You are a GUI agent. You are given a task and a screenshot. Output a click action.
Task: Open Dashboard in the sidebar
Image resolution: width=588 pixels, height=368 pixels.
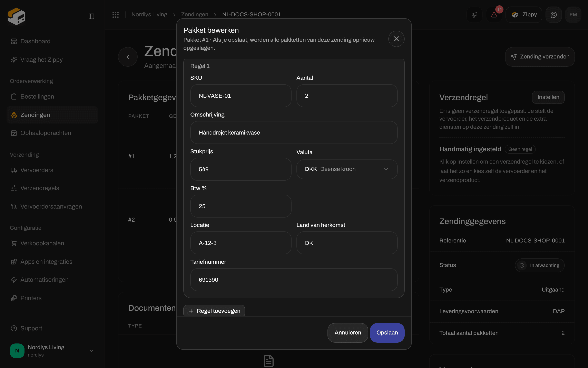coord(52,41)
